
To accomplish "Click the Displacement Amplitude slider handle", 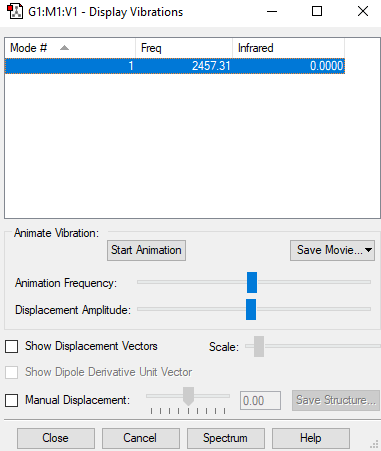I will [x=251, y=310].
